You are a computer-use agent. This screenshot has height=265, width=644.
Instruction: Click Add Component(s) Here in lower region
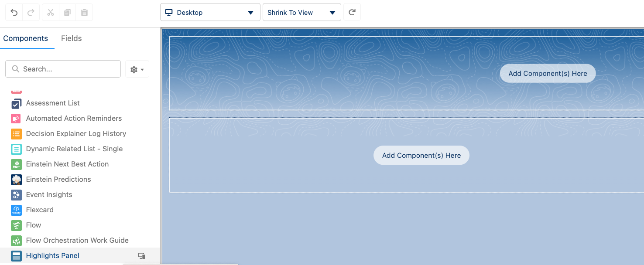coord(421,155)
